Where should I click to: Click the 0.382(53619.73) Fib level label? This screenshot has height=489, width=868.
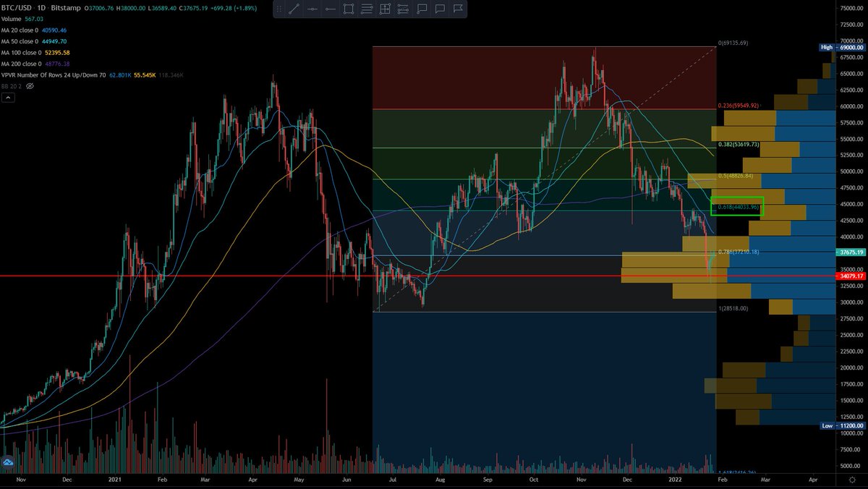coord(739,144)
